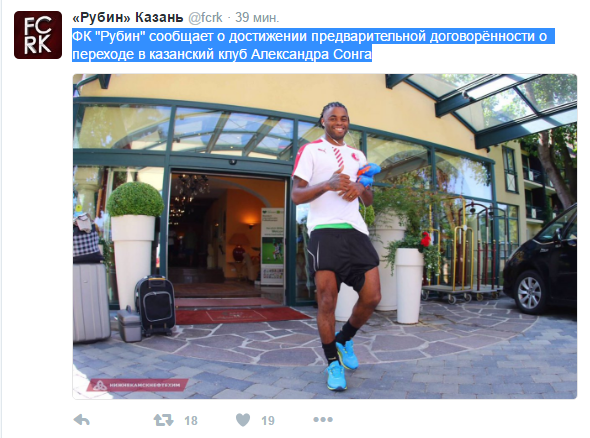Click the Нижнекамскнефтехим sponsor banner in photo

(138, 385)
